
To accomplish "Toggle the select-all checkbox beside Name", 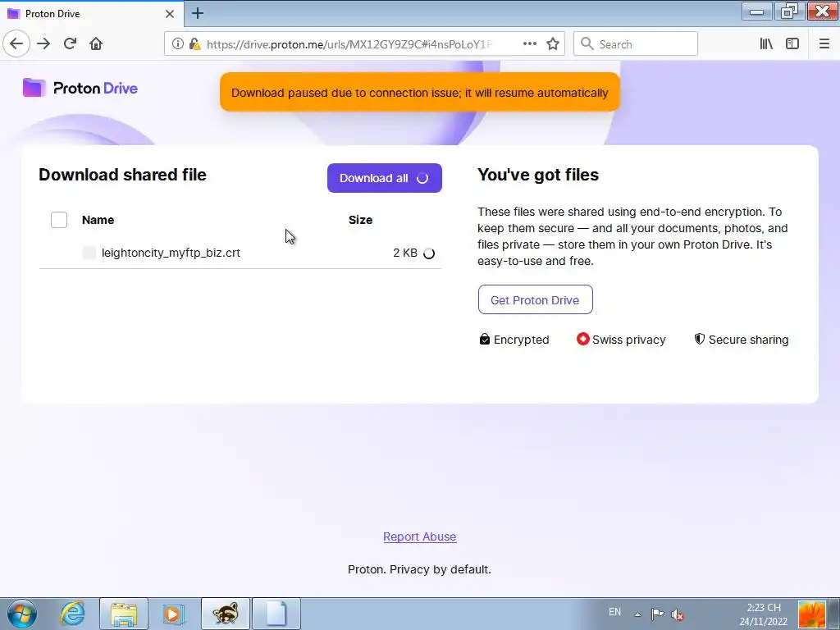I will click(x=59, y=220).
